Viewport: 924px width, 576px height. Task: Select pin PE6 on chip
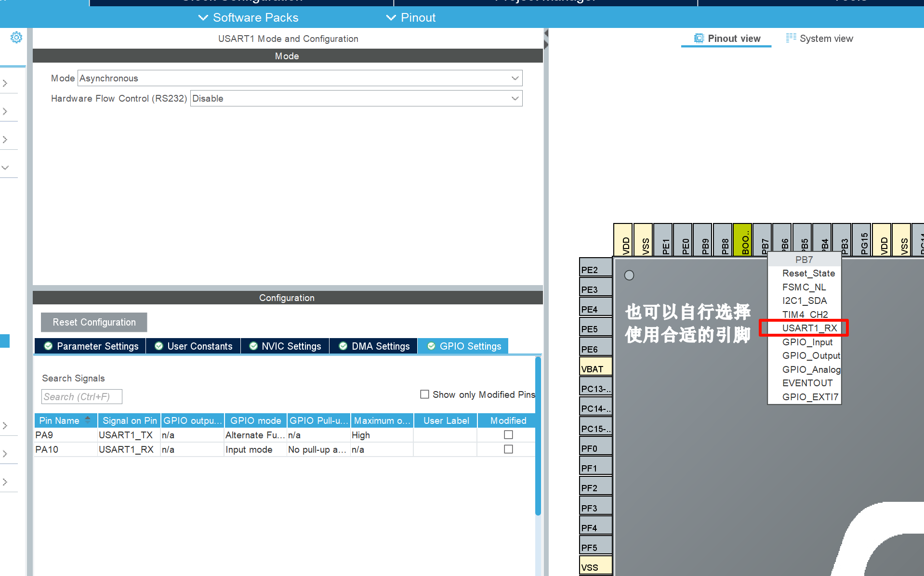click(x=595, y=347)
